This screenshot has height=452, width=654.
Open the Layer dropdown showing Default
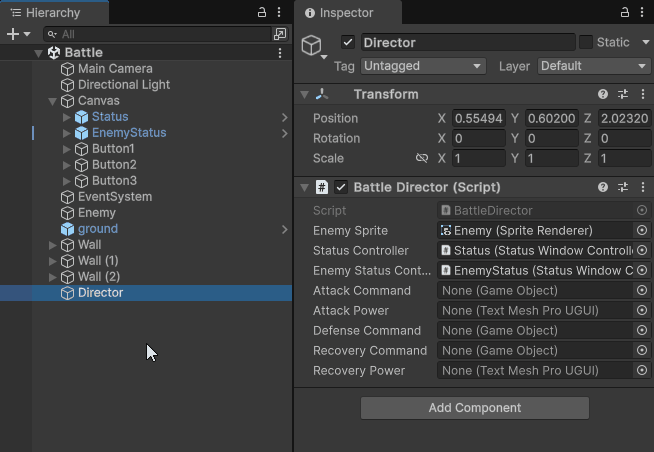click(x=593, y=66)
